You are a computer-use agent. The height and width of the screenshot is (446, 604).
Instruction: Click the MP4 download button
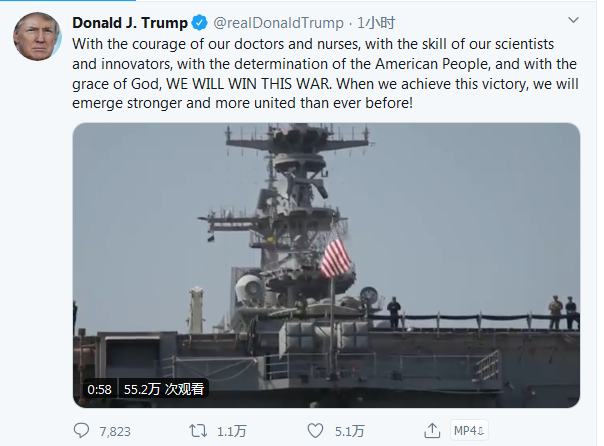468,431
